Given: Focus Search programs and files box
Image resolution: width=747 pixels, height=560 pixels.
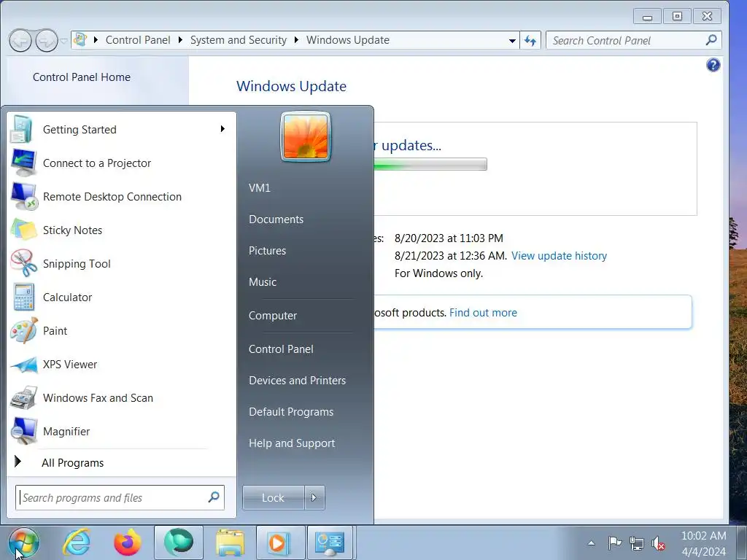Looking at the screenshot, I should point(120,497).
